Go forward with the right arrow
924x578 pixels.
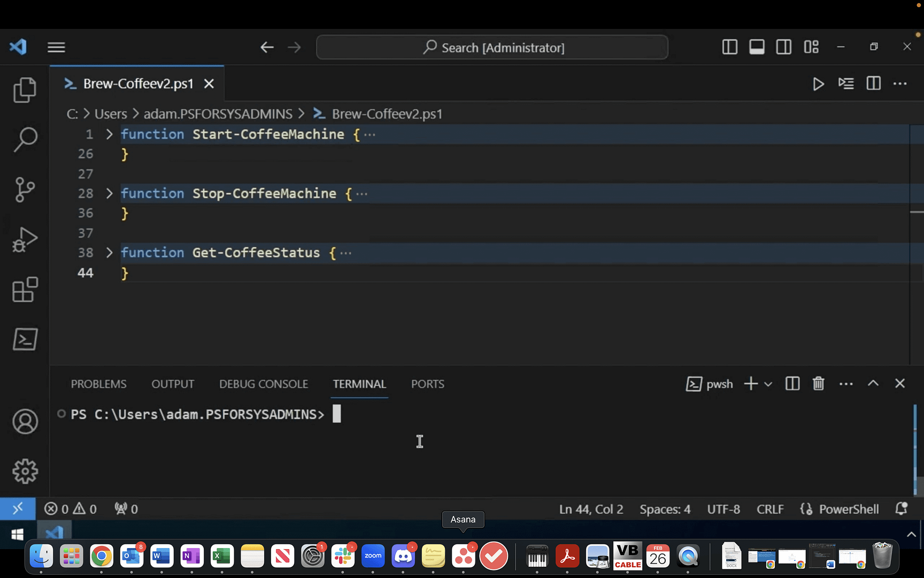(x=294, y=47)
